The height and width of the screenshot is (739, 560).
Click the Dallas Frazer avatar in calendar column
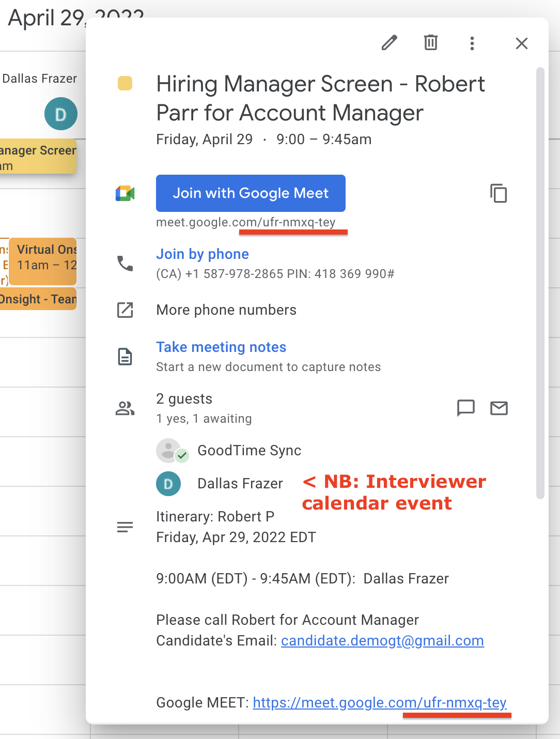[61, 114]
